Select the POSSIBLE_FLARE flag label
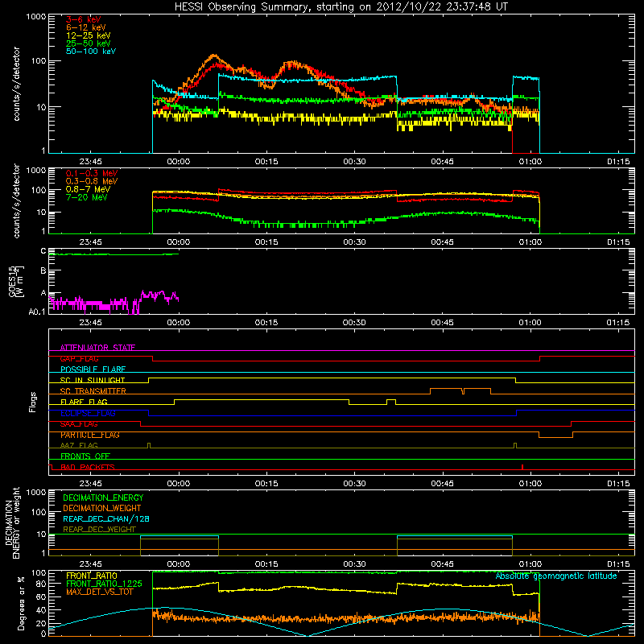Viewport: 644px width, 644px height. point(93,369)
